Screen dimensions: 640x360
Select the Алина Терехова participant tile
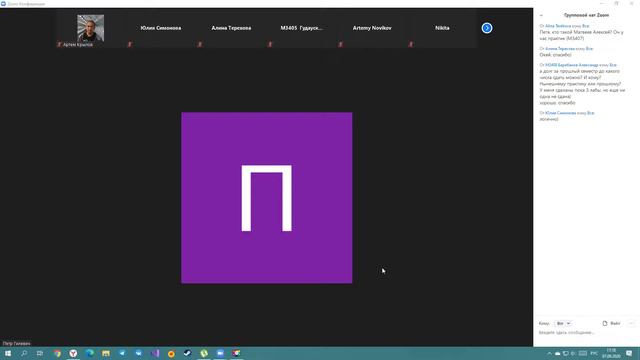tap(231, 28)
